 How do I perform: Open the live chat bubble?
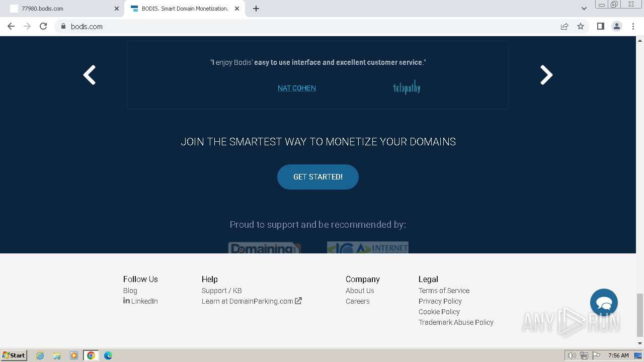tap(604, 302)
